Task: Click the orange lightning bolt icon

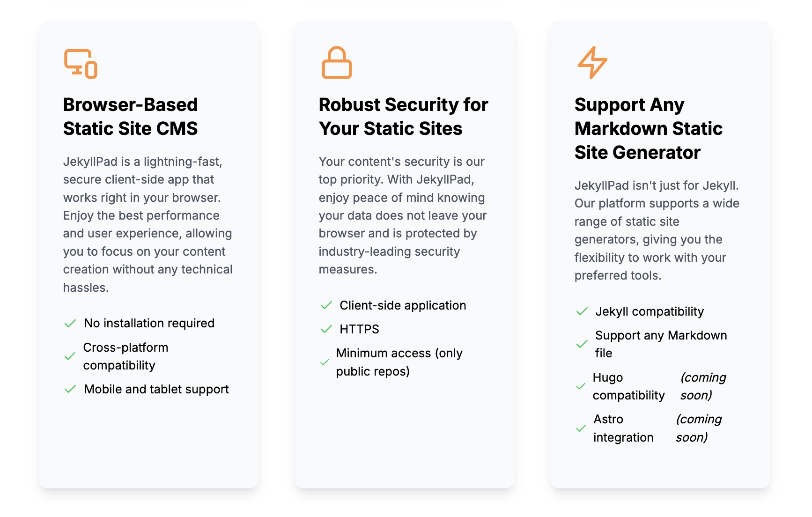Action: click(592, 62)
